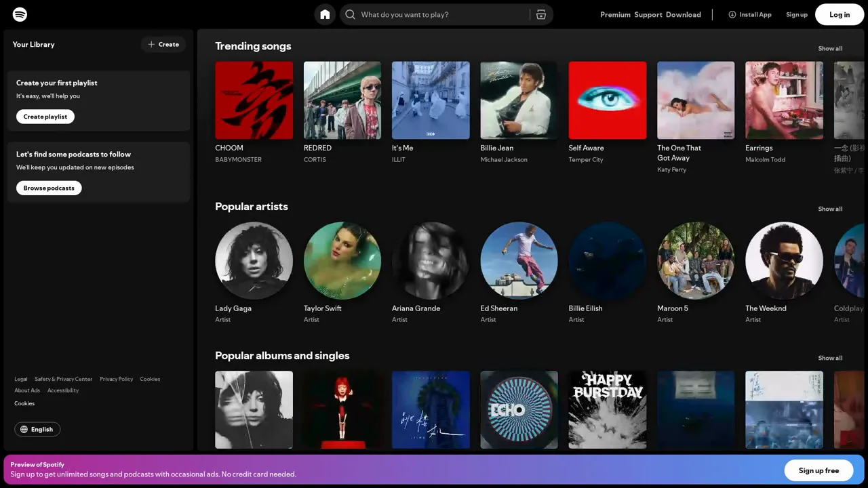
Task: Go to Home via the house icon
Action: (325, 14)
